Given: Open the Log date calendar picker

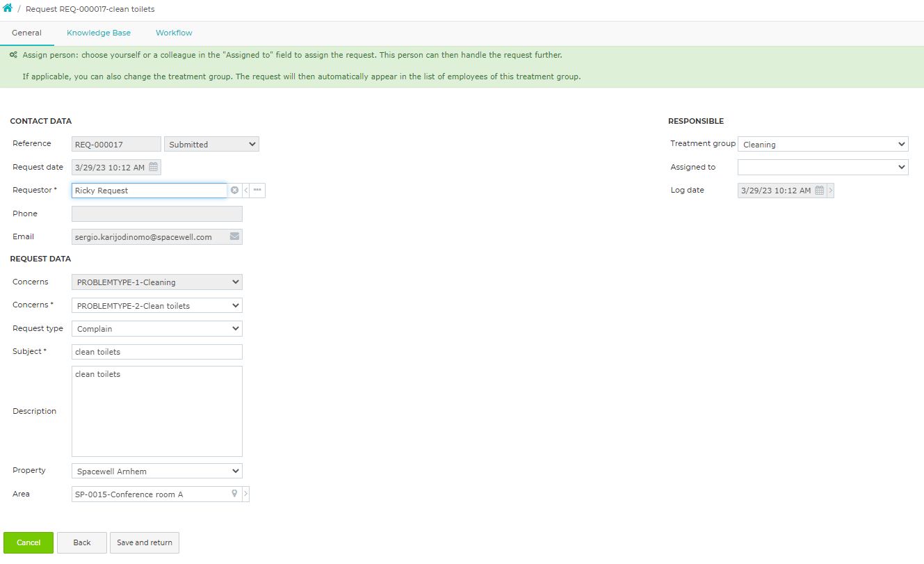Looking at the screenshot, I should tap(820, 191).
